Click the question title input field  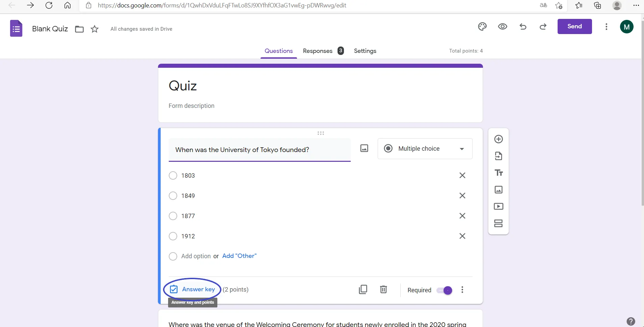point(259,150)
